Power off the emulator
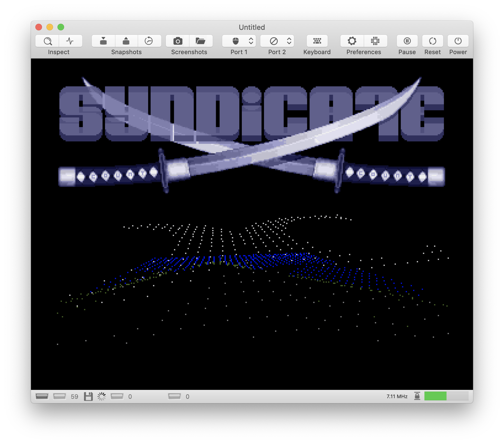Viewport: 504px width, 444px height. point(458,41)
